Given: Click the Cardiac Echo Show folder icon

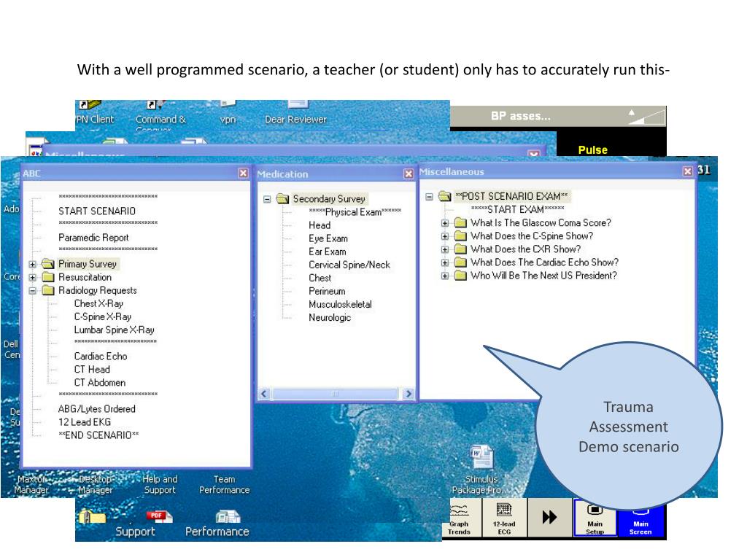Looking at the screenshot, I should click(x=460, y=262).
